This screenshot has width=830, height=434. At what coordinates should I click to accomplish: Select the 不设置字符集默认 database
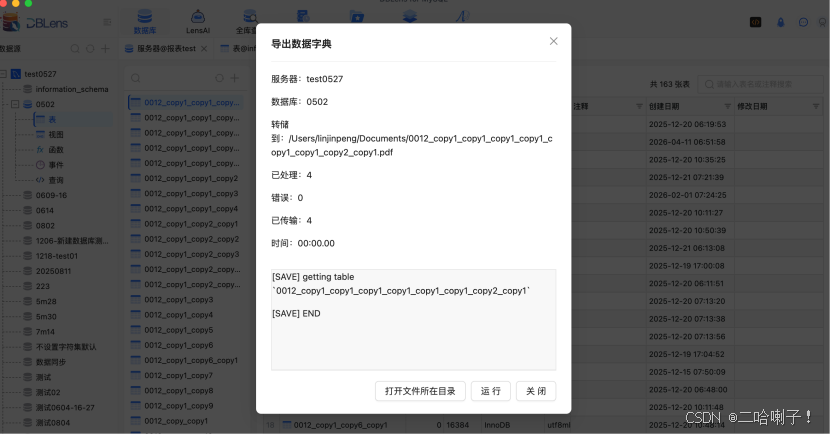click(x=66, y=347)
